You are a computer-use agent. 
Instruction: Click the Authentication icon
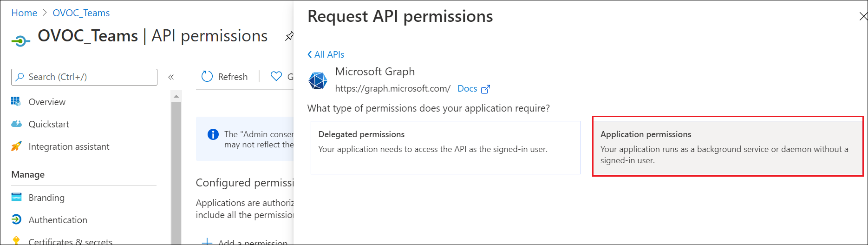click(x=16, y=219)
